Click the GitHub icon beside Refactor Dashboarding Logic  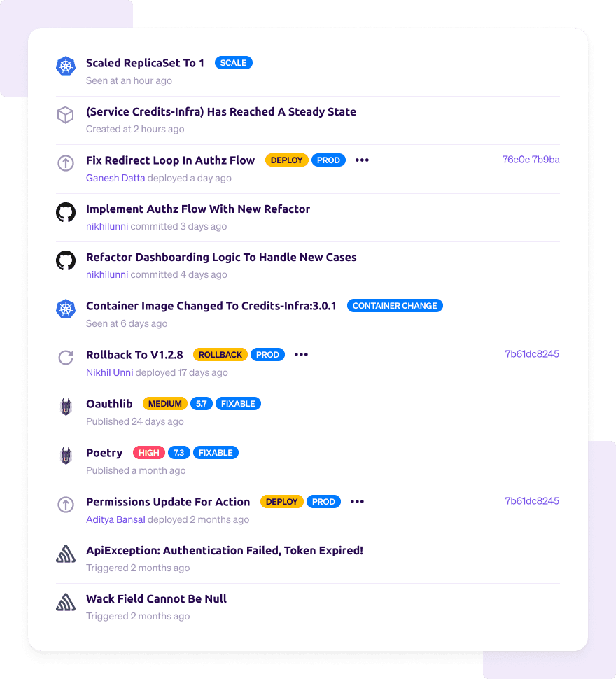[x=66, y=260]
